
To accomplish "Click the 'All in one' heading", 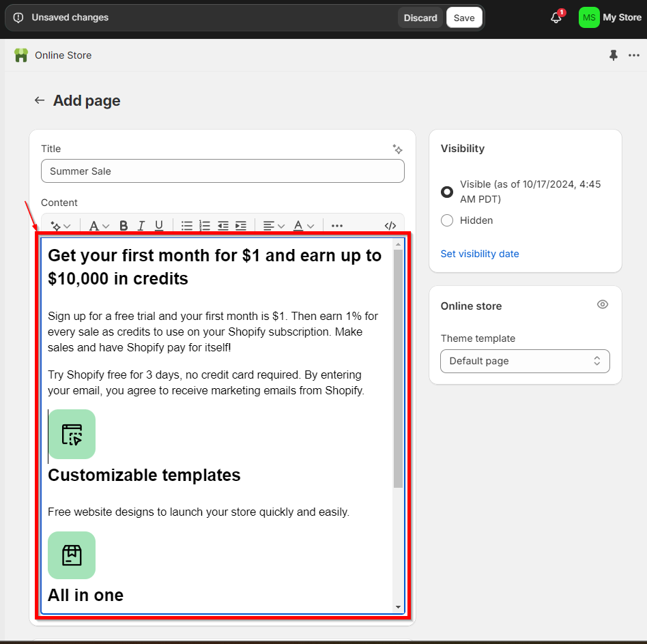I will point(85,595).
